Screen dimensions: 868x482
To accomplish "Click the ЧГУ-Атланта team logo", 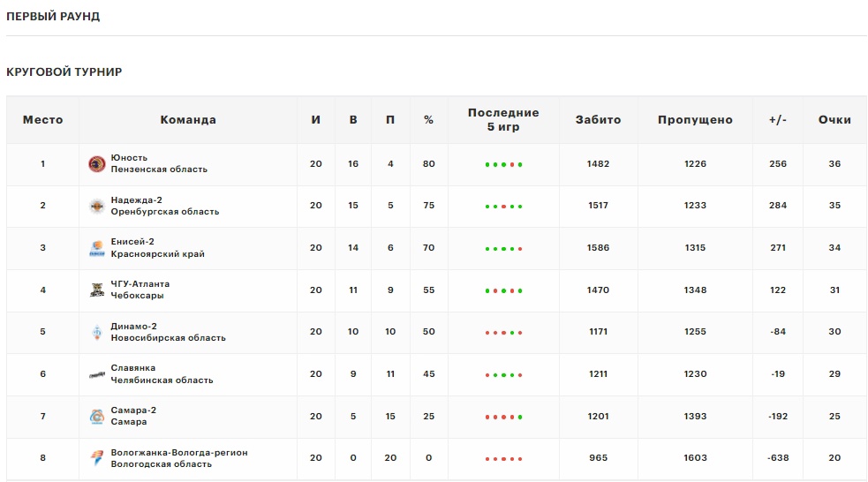I will [x=97, y=290].
